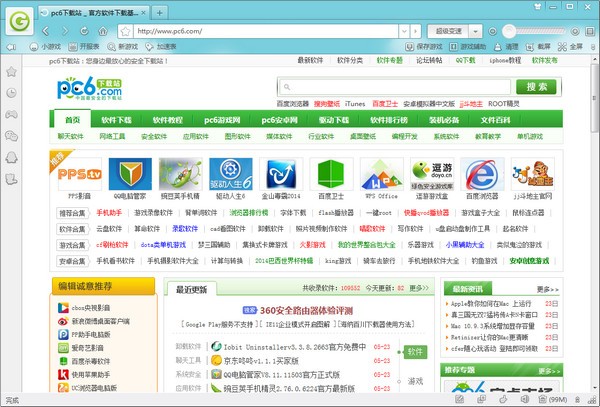Viewport: 600px width, 407px height.
Task: Collapse bookmarks bar with left arrow icon
Action: tap(11, 47)
